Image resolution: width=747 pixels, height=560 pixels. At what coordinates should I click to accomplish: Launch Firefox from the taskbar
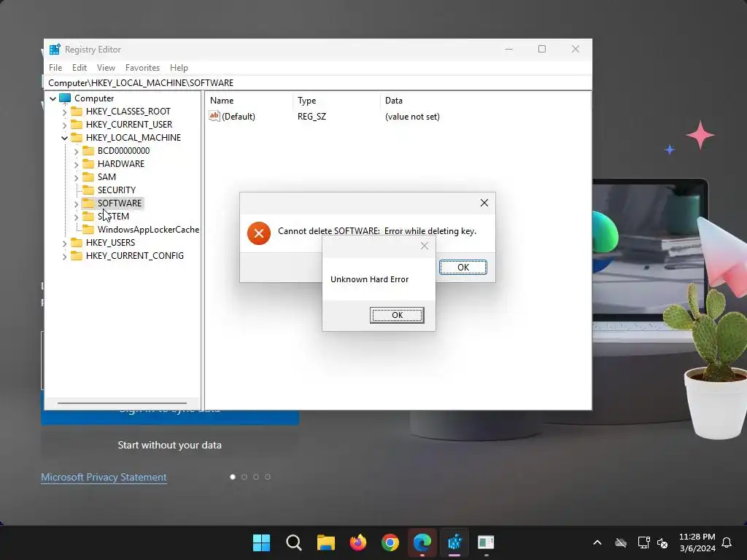click(x=357, y=542)
